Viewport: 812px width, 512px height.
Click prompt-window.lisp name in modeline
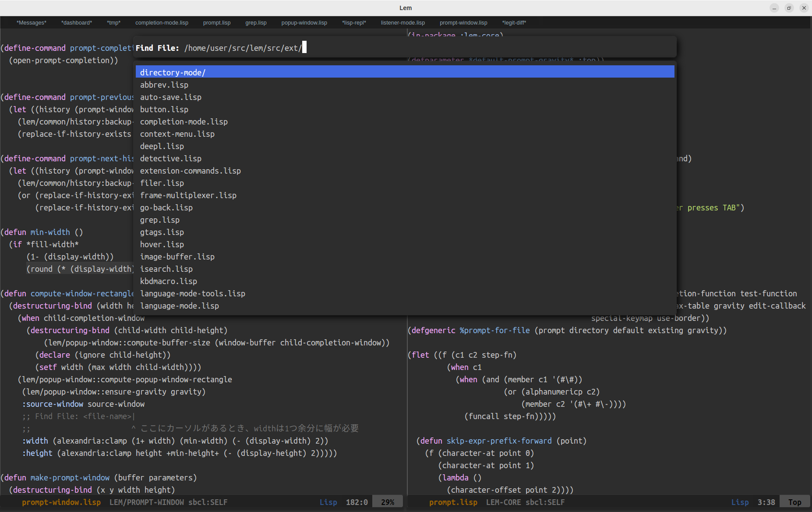pyautogui.click(x=61, y=502)
